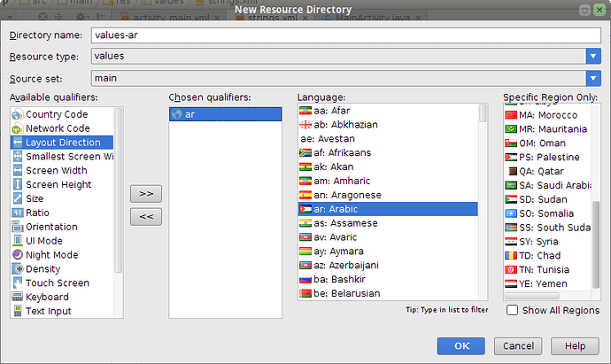This screenshot has height=364, width=611.
Task: Choose 'SA: Saudi Arabia' region
Action: 547,185
